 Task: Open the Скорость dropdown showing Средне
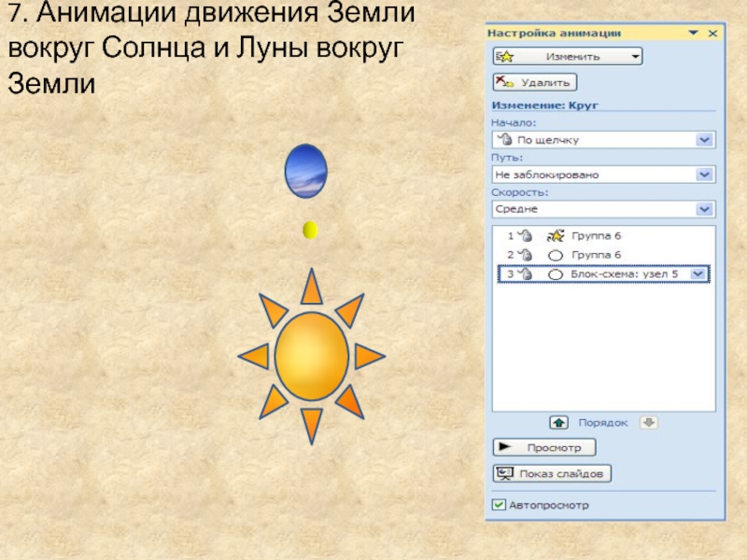603,209
